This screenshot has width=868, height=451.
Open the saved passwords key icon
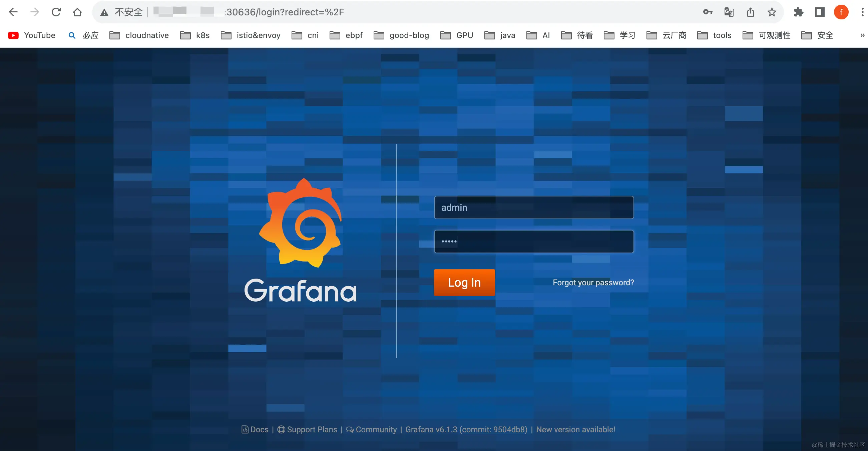coord(708,12)
